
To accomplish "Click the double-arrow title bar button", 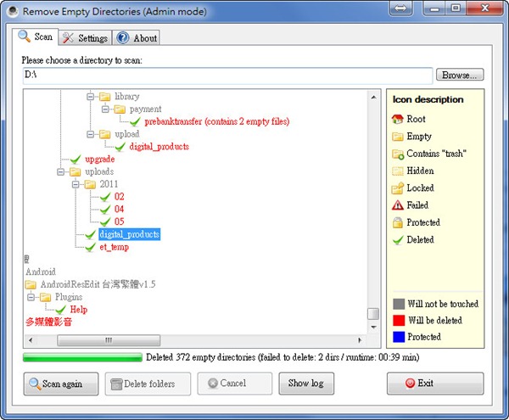I will pyautogui.click(x=400, y=8).
